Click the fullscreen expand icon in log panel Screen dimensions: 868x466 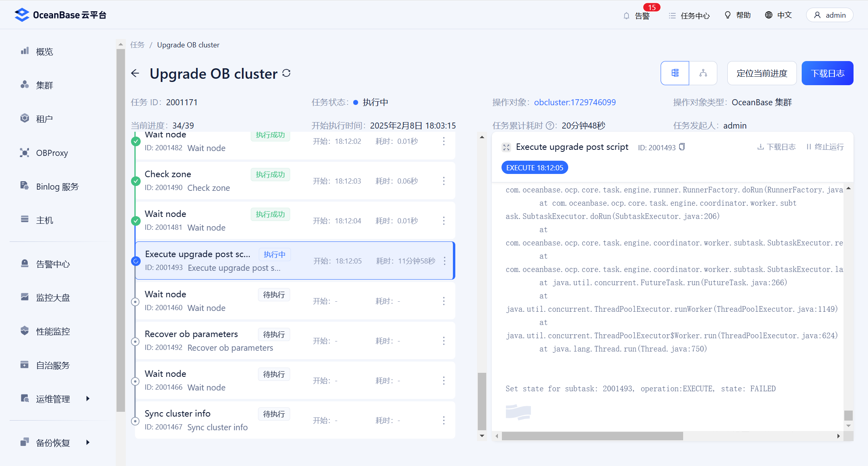(506, 147)
